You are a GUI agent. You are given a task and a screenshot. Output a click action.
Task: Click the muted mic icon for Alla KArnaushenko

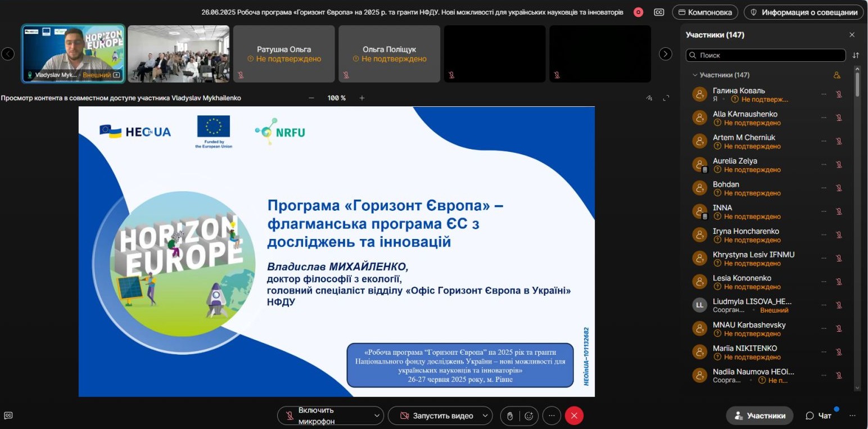click(839, 118)
